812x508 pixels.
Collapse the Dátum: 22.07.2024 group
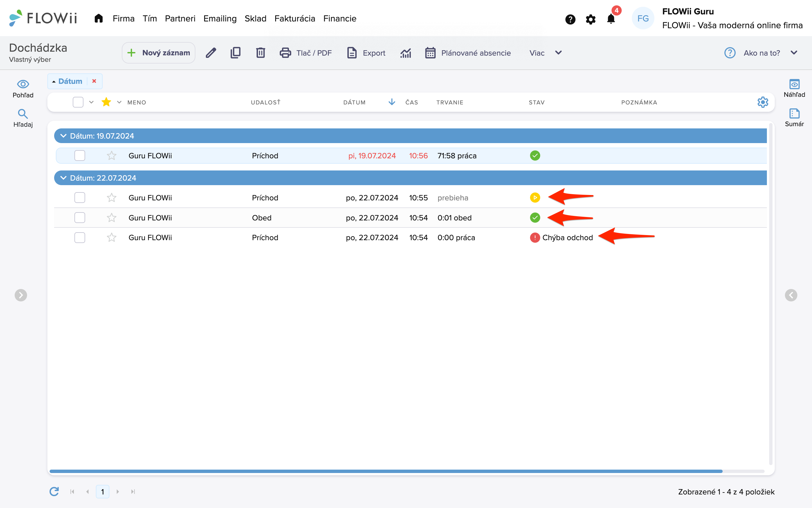(x=63, y=178)
